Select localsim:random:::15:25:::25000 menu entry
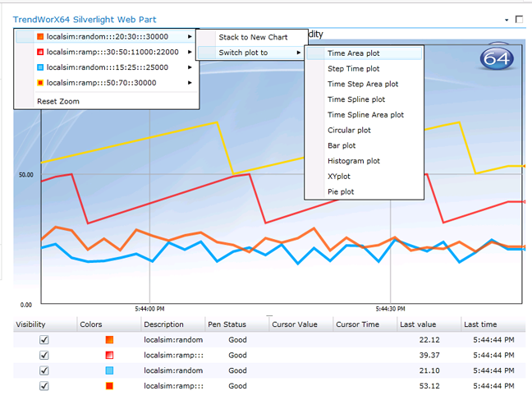This screenshot has height=400, width=532. (x=106, y=67)
